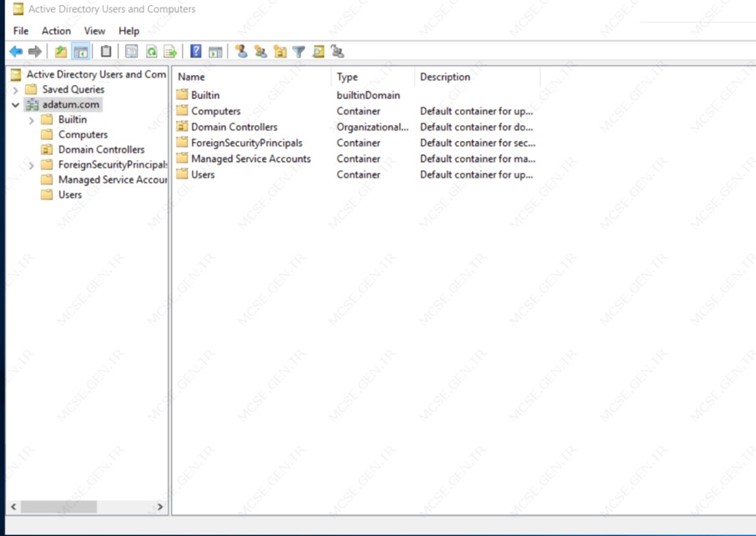Click the Create new group icon
This screenshot has height=536, width=756.
[x=261, y=51]
